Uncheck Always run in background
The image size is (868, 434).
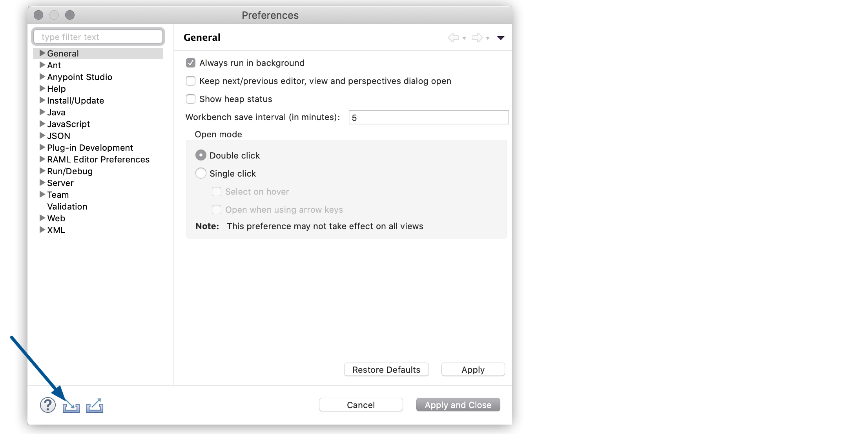point(191,63)
